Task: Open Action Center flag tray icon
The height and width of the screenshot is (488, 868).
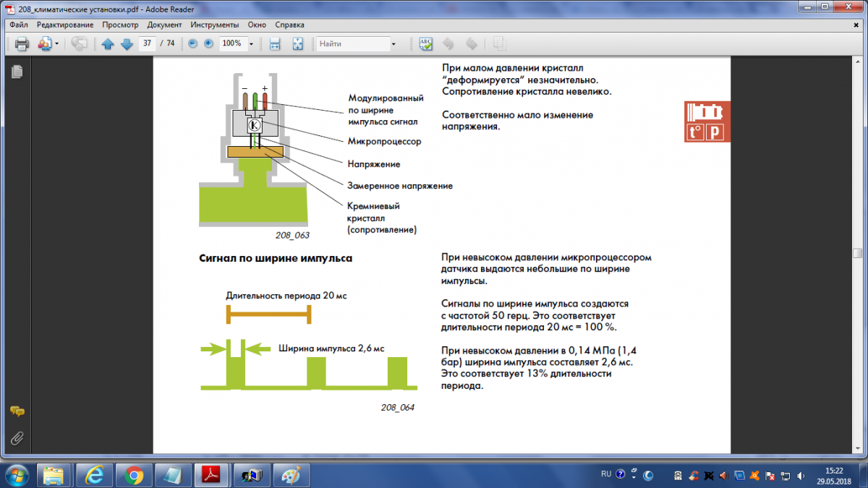Action: [770, 476]
